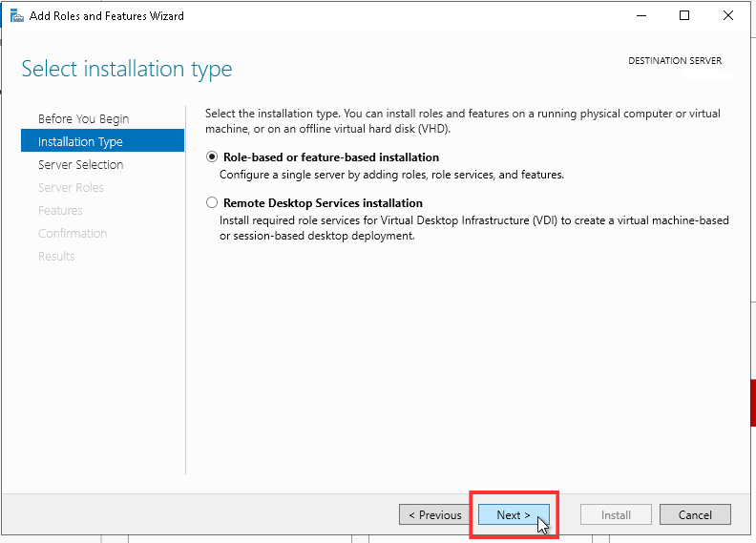Image resolution: width=756 pixels, height=543 pixels.
Task: Click the DESTINATION SERVER label
Action: pos(675,61)
